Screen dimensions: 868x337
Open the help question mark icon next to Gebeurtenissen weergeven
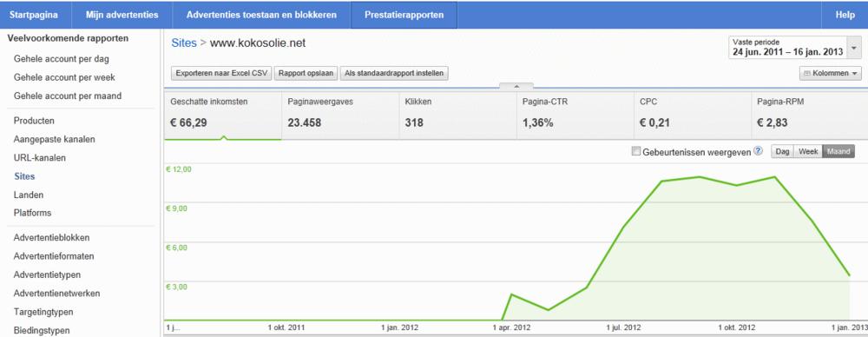758,151
